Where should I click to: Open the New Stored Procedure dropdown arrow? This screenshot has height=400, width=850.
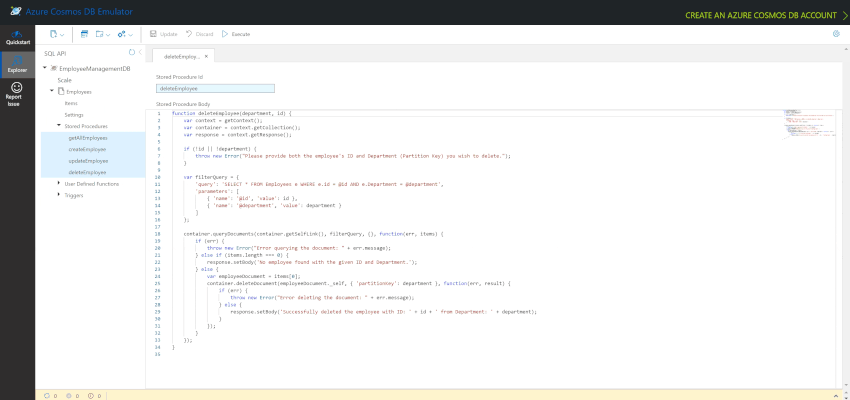tap(131, 35)
